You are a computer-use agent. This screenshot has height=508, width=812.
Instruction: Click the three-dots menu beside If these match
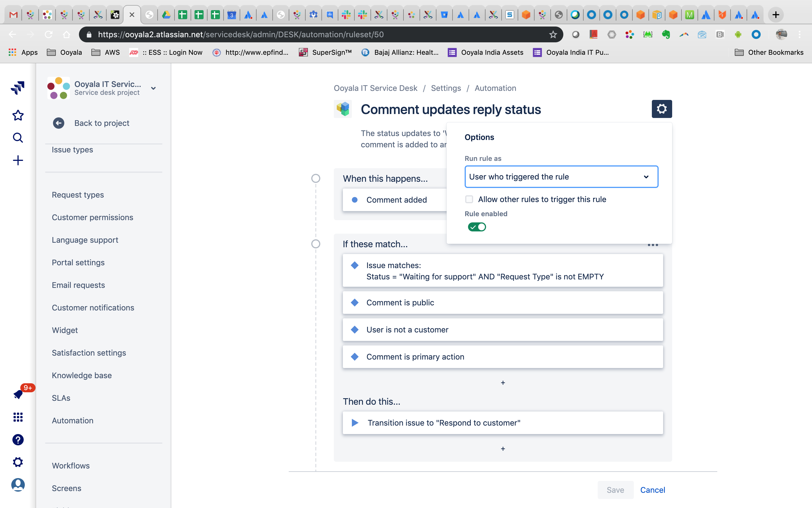point(653,245)
